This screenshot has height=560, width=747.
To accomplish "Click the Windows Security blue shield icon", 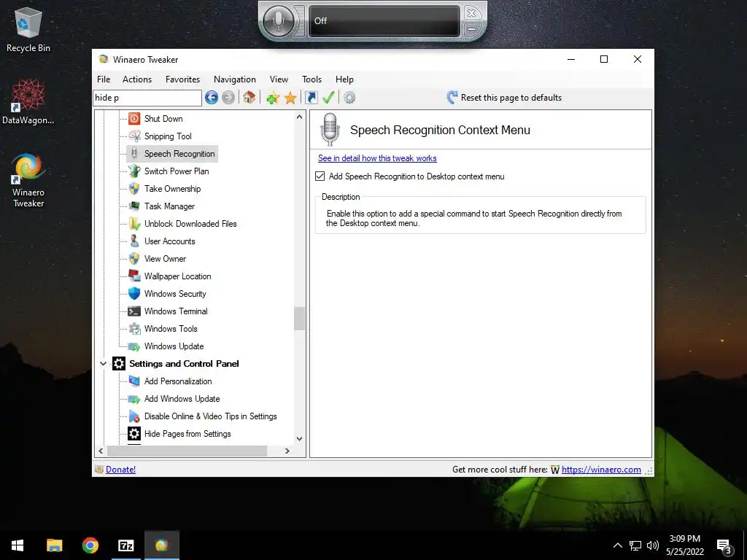I will (134, 294).
